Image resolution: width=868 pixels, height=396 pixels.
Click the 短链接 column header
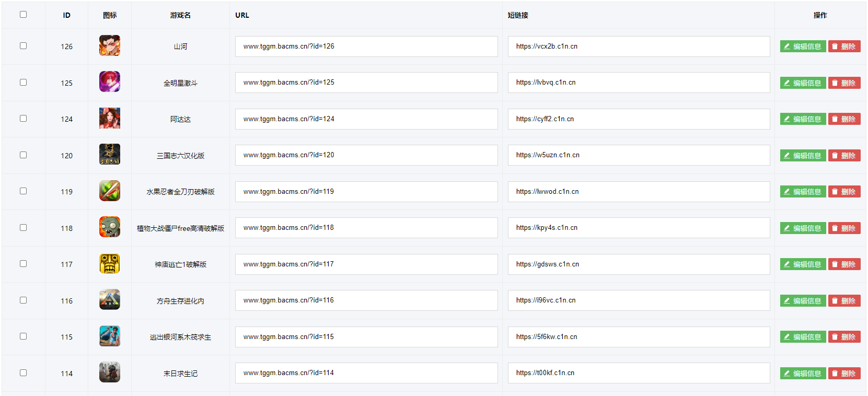pos(518,15)
